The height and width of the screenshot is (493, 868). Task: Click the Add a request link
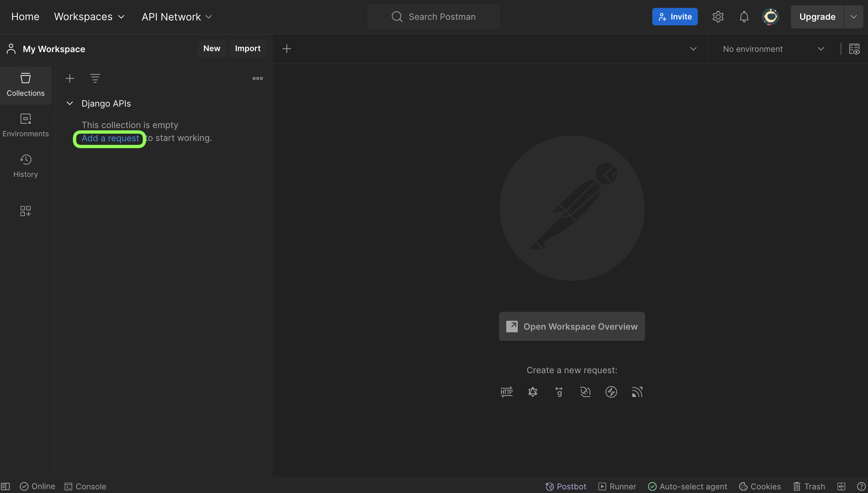coord(110,138)
